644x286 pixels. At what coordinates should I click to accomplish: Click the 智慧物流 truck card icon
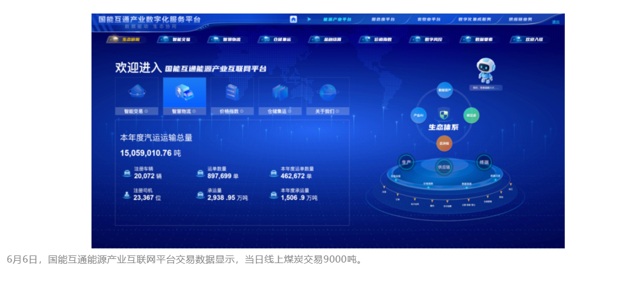184,92
